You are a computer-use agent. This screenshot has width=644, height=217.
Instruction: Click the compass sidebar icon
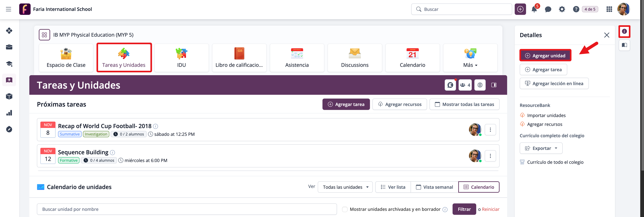pyautogui.click(x=9, y=129)
